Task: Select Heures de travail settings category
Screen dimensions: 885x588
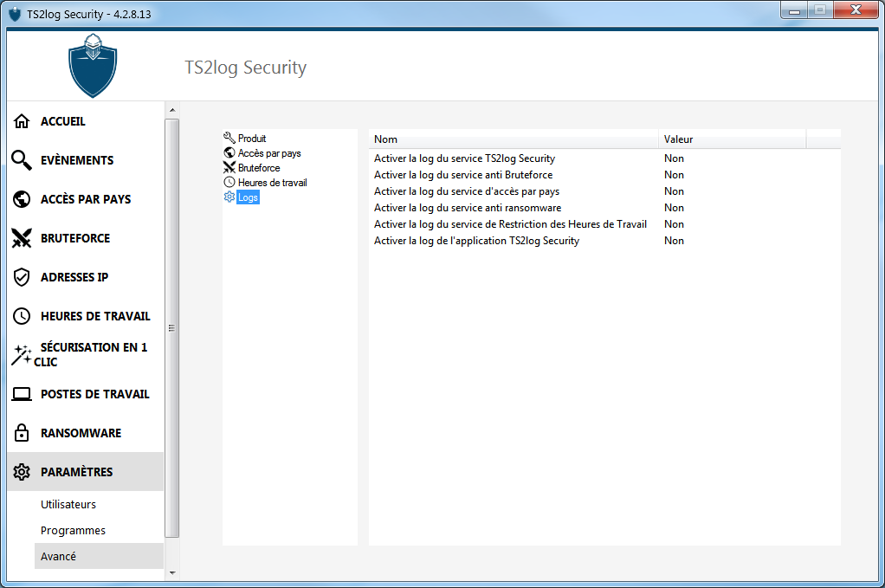Action: pyautogui.click(x=272, y=182)
